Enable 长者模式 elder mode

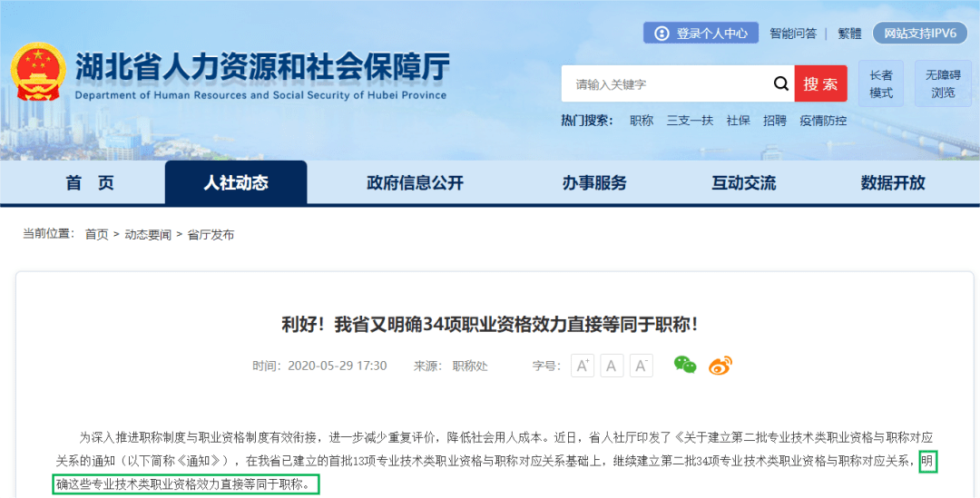click(881, 83)
